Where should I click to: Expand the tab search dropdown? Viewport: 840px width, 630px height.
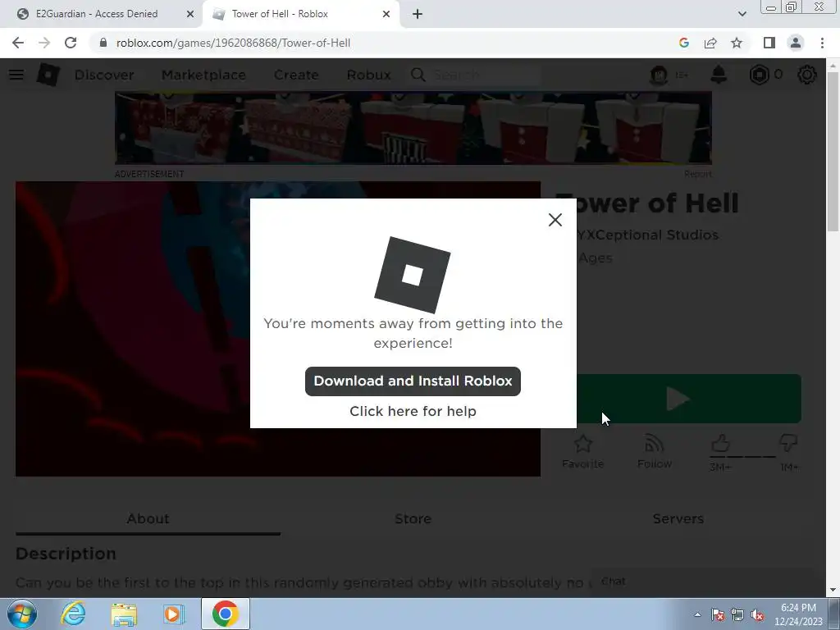click(x=742, y=14)
